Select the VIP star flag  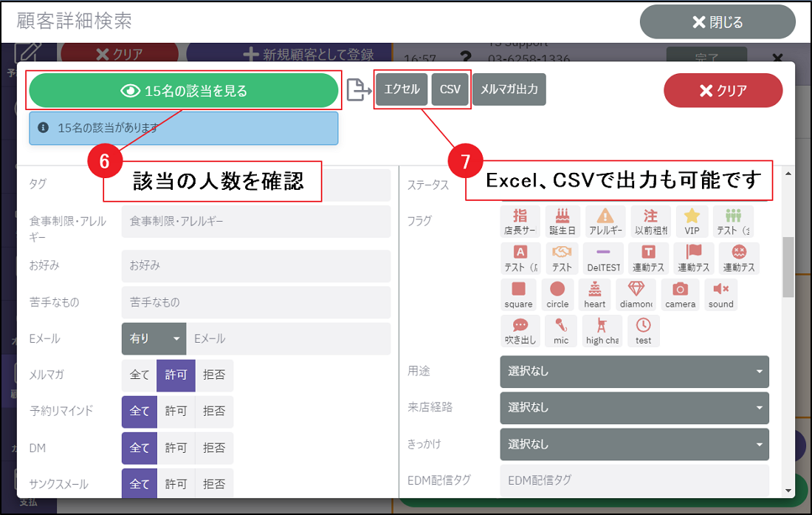pyautogui.click(x=692, y=221)
